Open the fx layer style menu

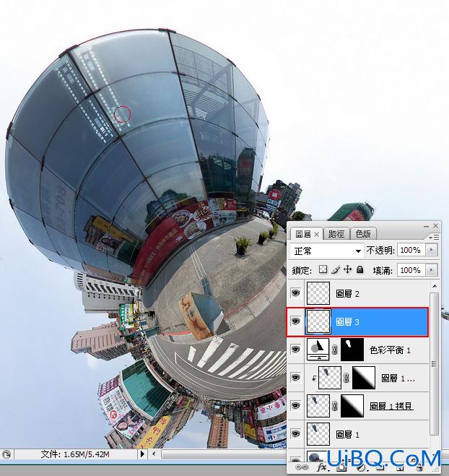pos(321,467)
